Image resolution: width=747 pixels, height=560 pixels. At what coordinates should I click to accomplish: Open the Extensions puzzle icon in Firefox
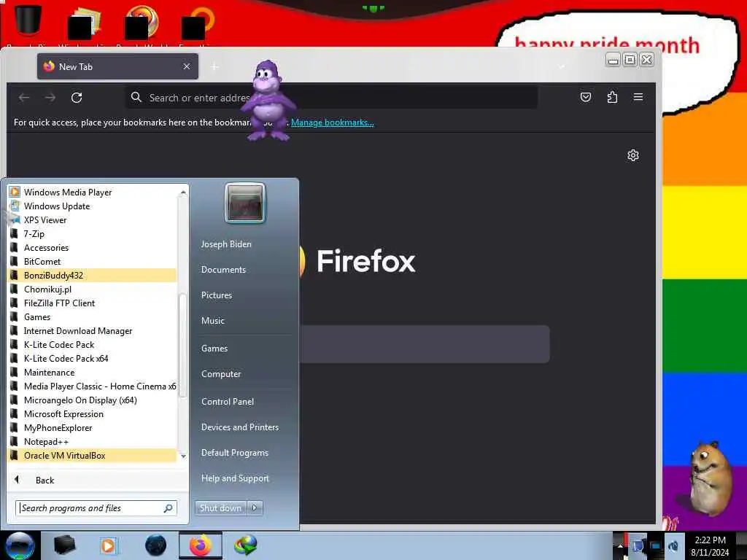coord(612,97)
